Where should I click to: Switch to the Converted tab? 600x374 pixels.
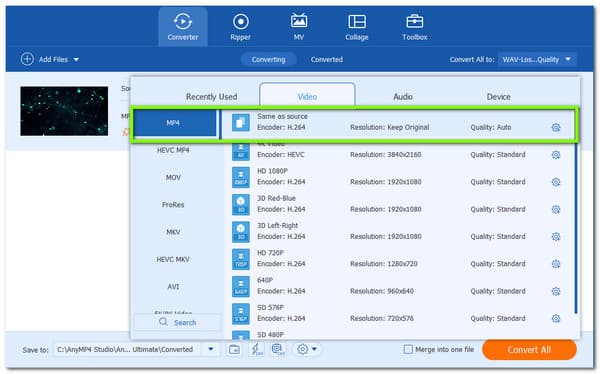coord(327,60)
